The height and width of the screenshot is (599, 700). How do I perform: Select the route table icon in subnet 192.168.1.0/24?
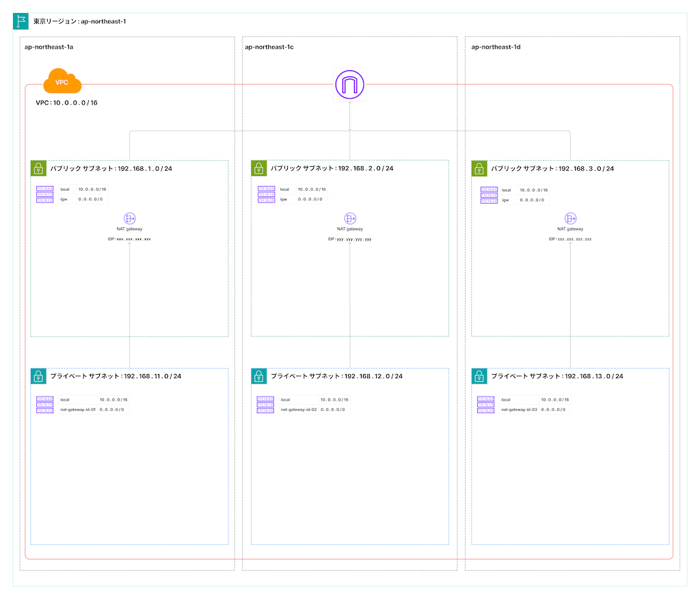coord(44,194)
